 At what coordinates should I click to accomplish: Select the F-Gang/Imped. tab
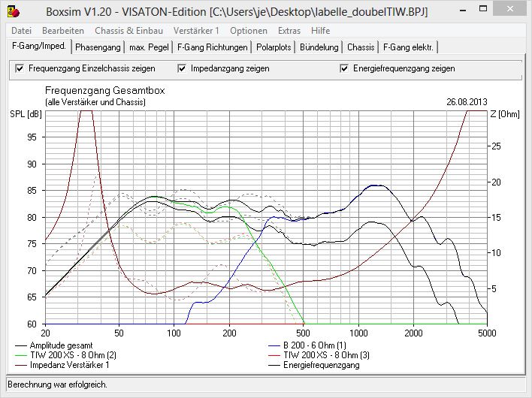tap(38, 46)
